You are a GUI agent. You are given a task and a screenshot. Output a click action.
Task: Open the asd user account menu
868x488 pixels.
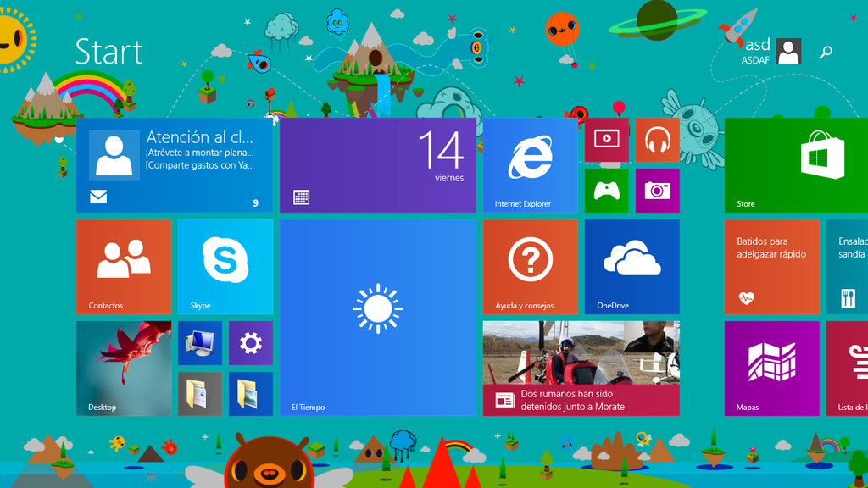pyautogui.click(x=771, y=51)
